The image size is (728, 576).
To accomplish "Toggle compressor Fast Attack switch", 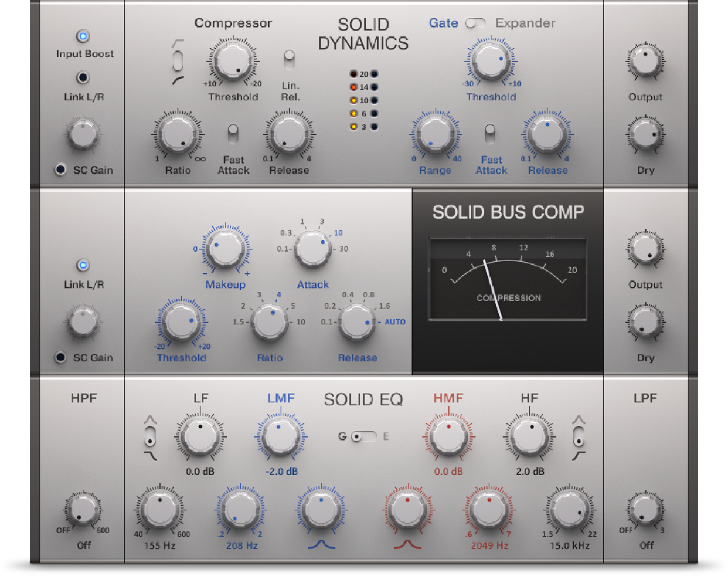I will (233, 134).
